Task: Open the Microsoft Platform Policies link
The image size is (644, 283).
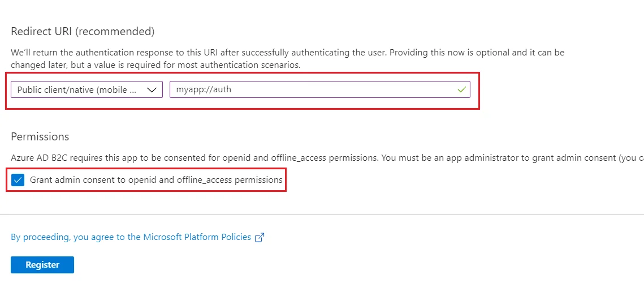Action: tap(131, 237)
